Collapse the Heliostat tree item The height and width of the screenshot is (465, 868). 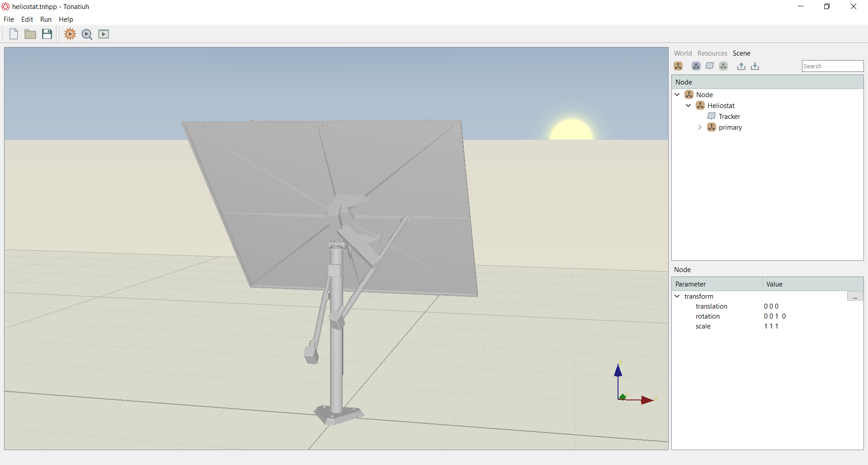point(689,105)
